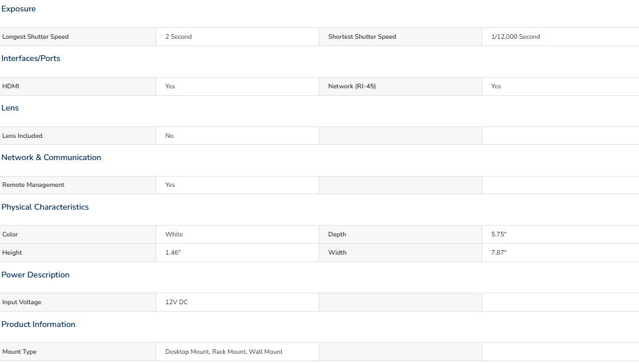Click the Depth 5.75" value
The height and width of the screenshot is (364, 639).
pyautogui.click(x=499, y=235)
